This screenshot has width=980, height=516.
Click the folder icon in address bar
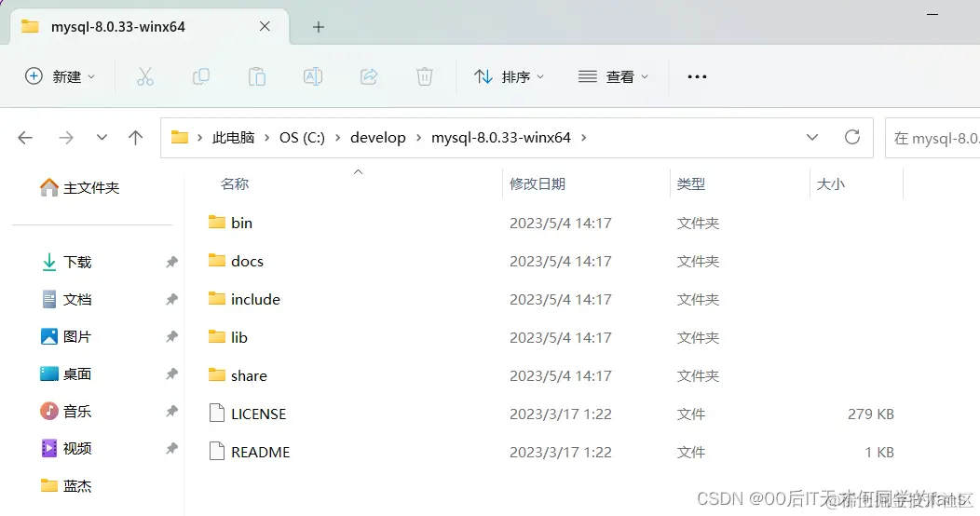click(x=180, y=137)
